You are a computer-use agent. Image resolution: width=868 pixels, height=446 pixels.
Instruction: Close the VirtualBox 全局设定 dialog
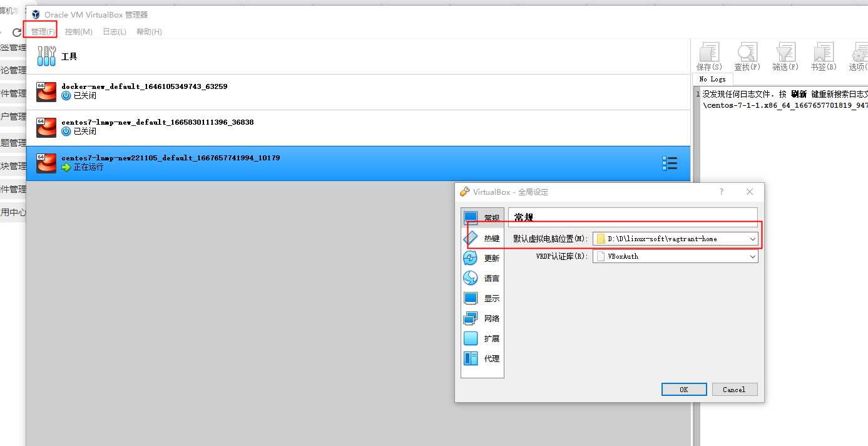coord(750,192)
